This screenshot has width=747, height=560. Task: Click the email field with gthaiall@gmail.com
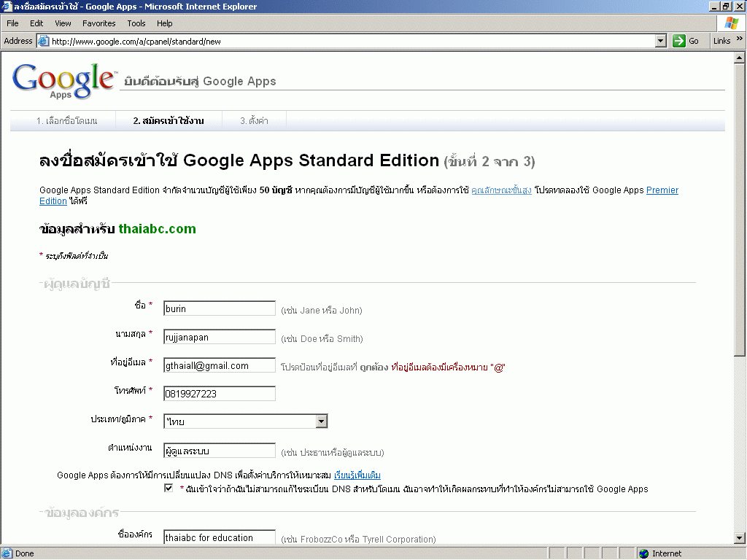pos(220,366)
